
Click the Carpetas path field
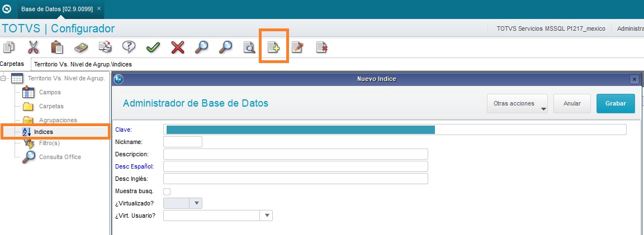pyautogui.click(x=337, y=64)
